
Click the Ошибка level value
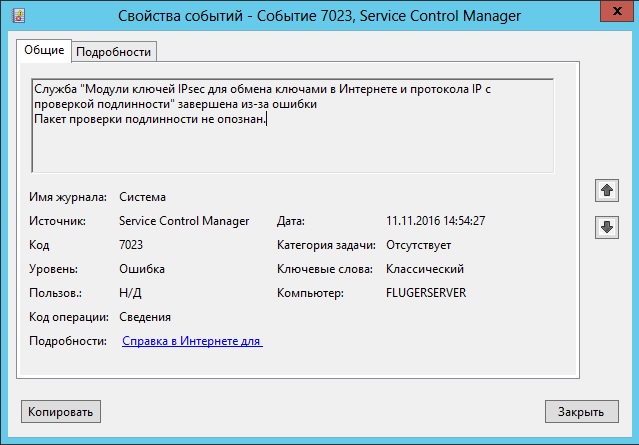(142, 269)
